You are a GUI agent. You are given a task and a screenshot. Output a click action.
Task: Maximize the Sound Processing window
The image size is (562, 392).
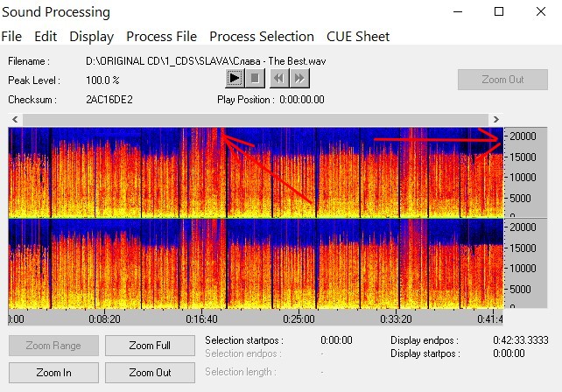499,12
